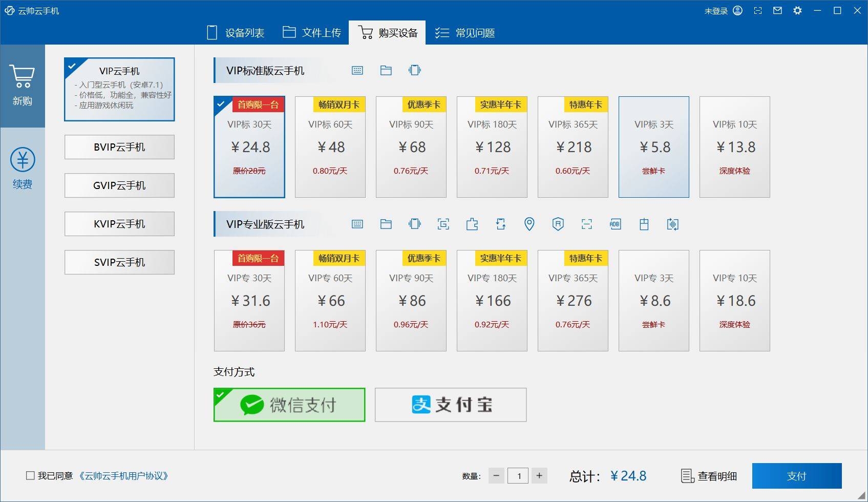Viewport: 868px width, 502px height.
Task: Click the scan frame icon
Action: (x=587, y=224)
